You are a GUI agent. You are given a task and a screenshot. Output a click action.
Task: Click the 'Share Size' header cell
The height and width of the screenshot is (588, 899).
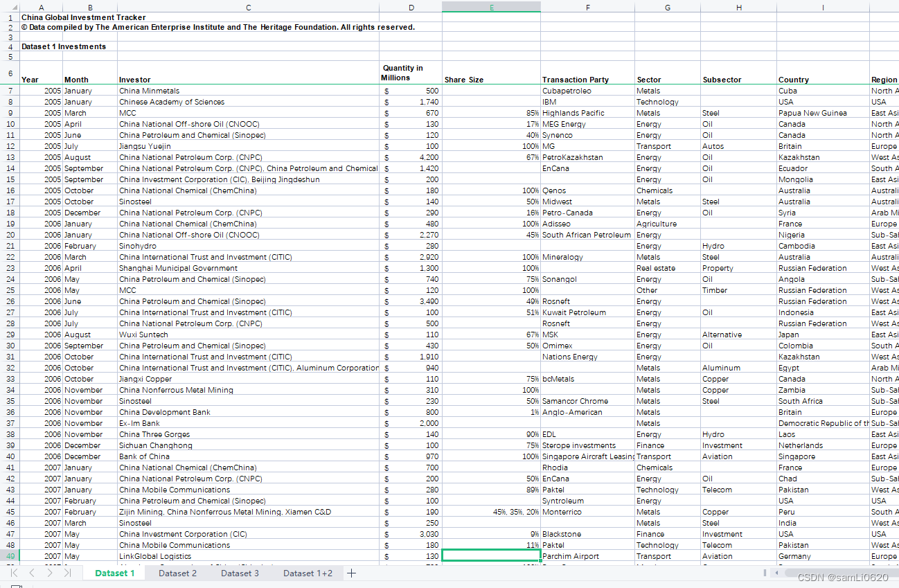491,73
